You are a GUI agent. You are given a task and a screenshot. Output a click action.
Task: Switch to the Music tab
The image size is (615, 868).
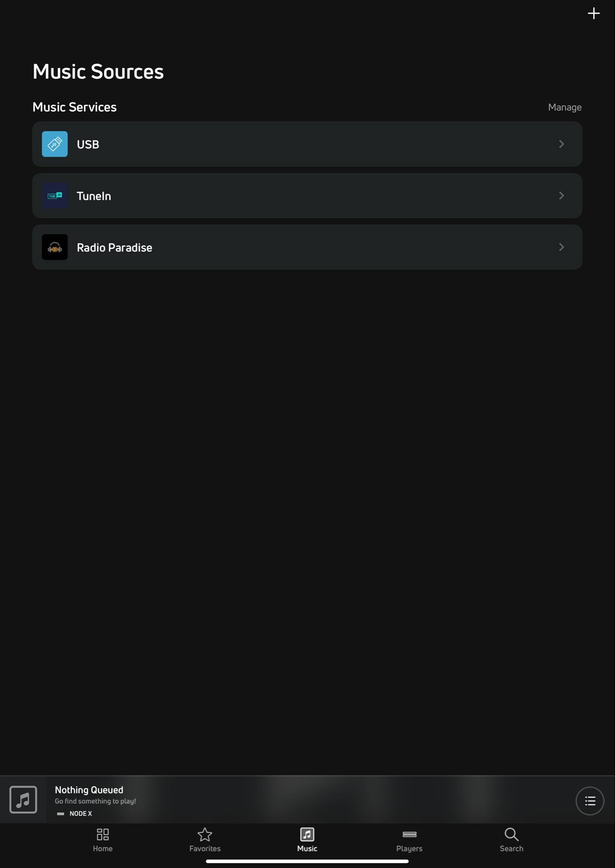click(307, 840)
